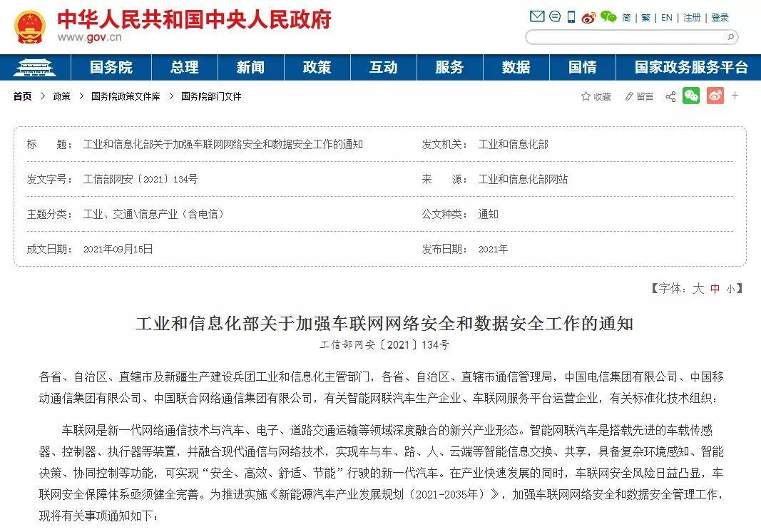
Task: Go to 国家政务服务平台 menu item
Action: pos(691,67)
